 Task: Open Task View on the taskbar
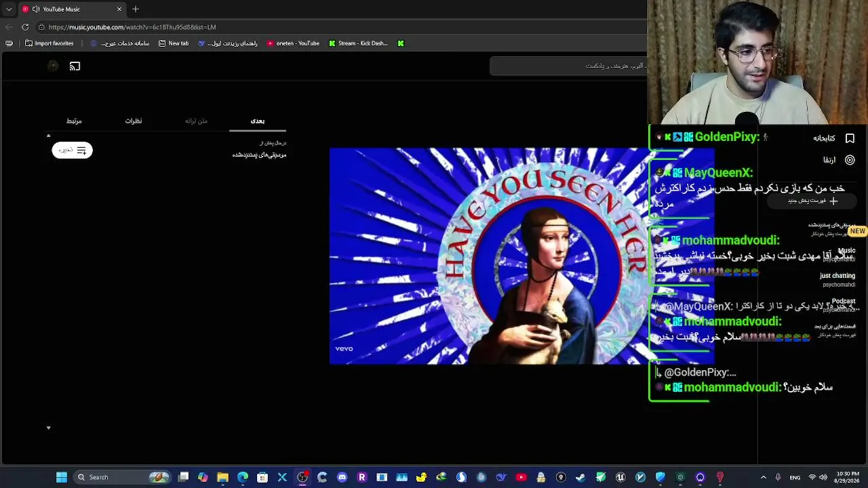click(183, 477)
